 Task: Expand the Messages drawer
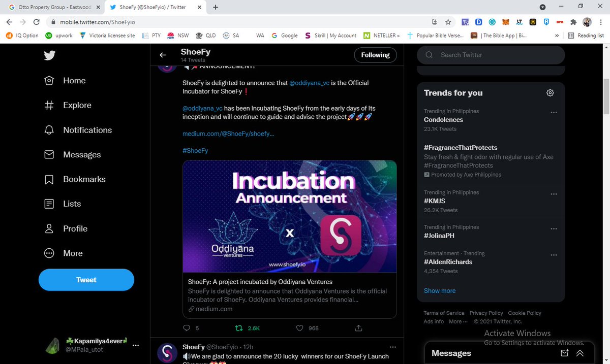[580, 353]
